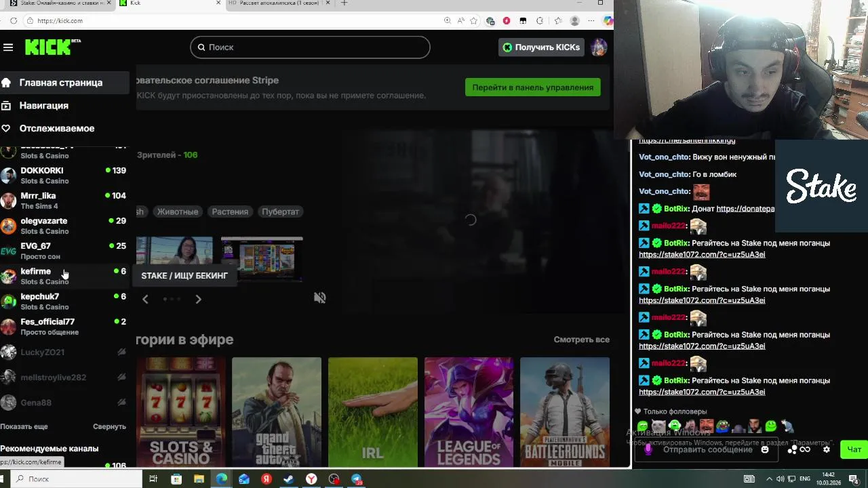Open File Explorer from taskbar
The height and width of the screenshot is (488, 868).
pyautogui.click(x=199, y=479)
